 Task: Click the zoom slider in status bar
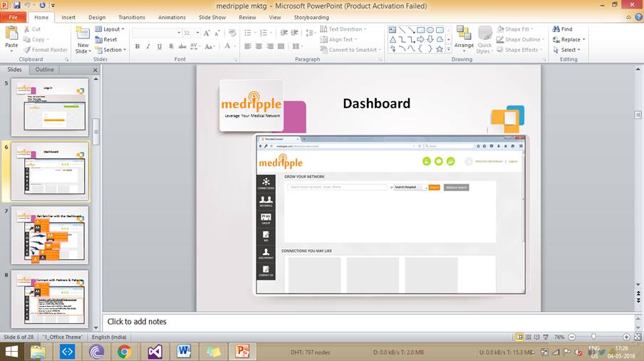coord(593,337)
